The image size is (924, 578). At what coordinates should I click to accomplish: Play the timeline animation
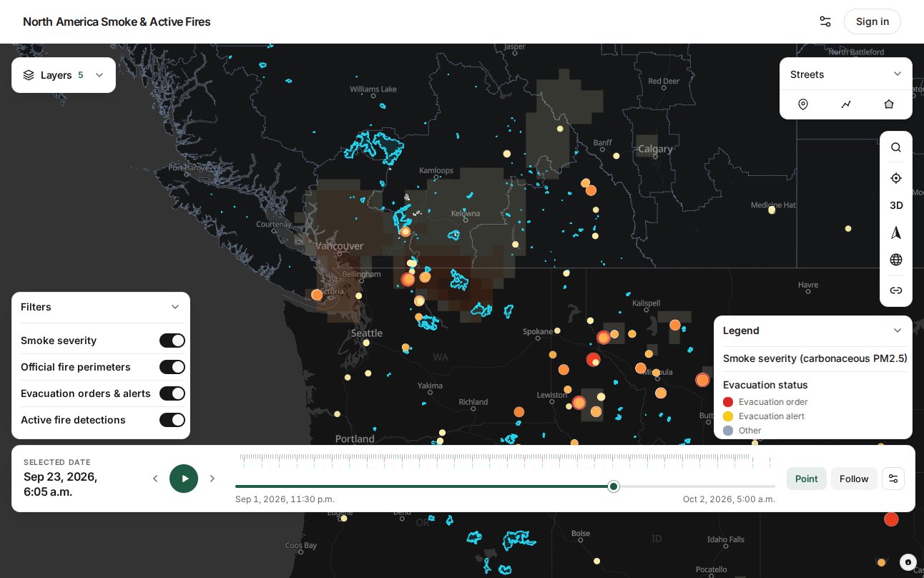pyautogui.click(x=184, y=479)
